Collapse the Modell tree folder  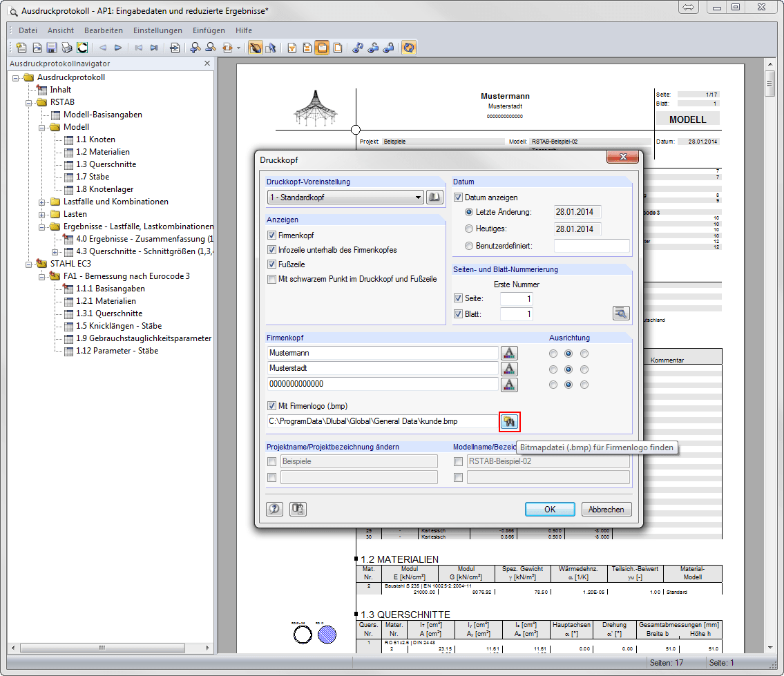[x=42, y=128]
